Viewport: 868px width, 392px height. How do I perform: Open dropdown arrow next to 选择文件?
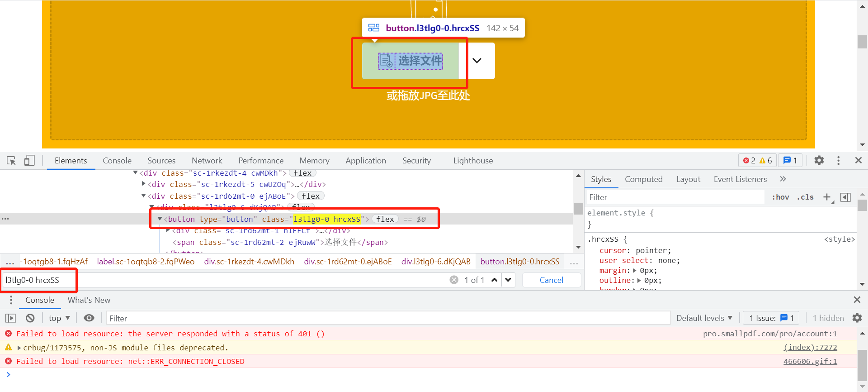477,61
